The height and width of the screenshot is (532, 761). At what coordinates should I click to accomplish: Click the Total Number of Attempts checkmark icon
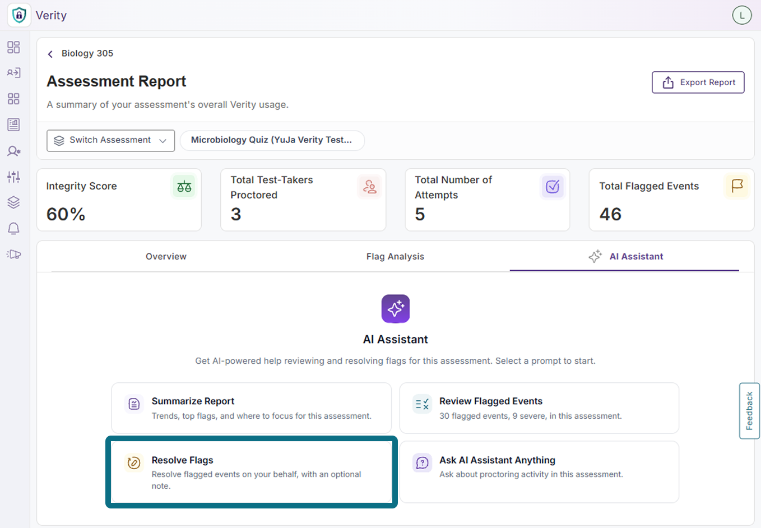[x=553, y=187]
